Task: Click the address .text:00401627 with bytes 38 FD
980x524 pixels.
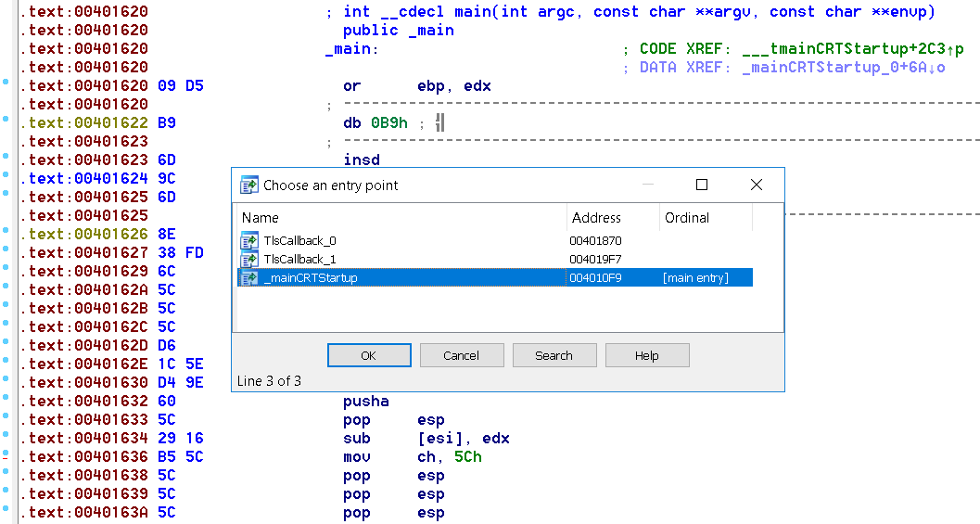Action: pyautogui.click(x=83, y=252)
